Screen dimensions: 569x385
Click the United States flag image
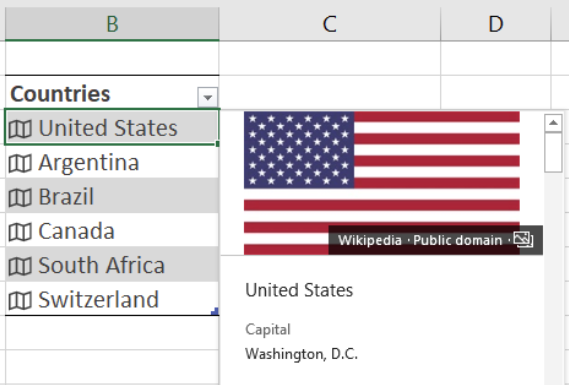coord(382,183)
